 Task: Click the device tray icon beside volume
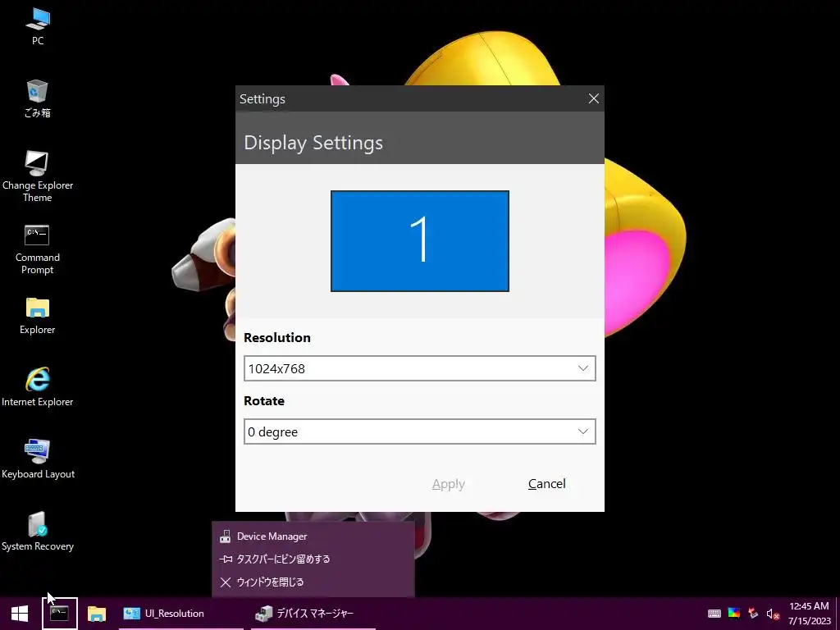(x=753, y=614)
